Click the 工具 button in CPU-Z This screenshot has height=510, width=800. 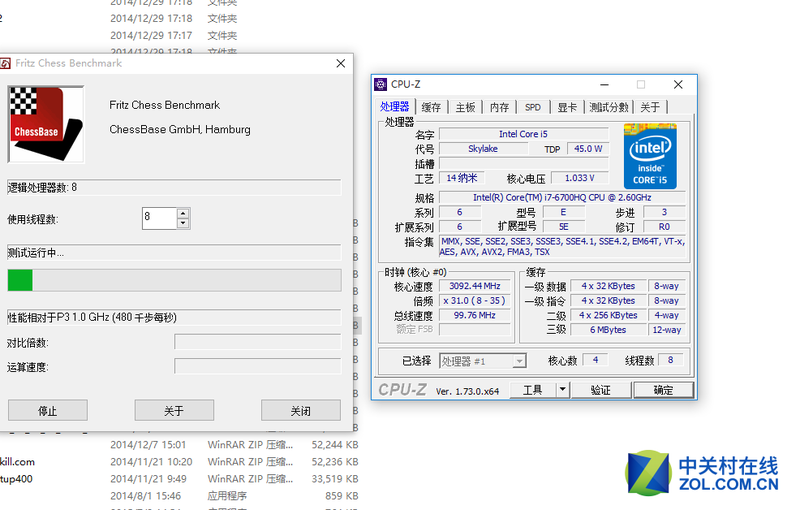tap(533, 390)
